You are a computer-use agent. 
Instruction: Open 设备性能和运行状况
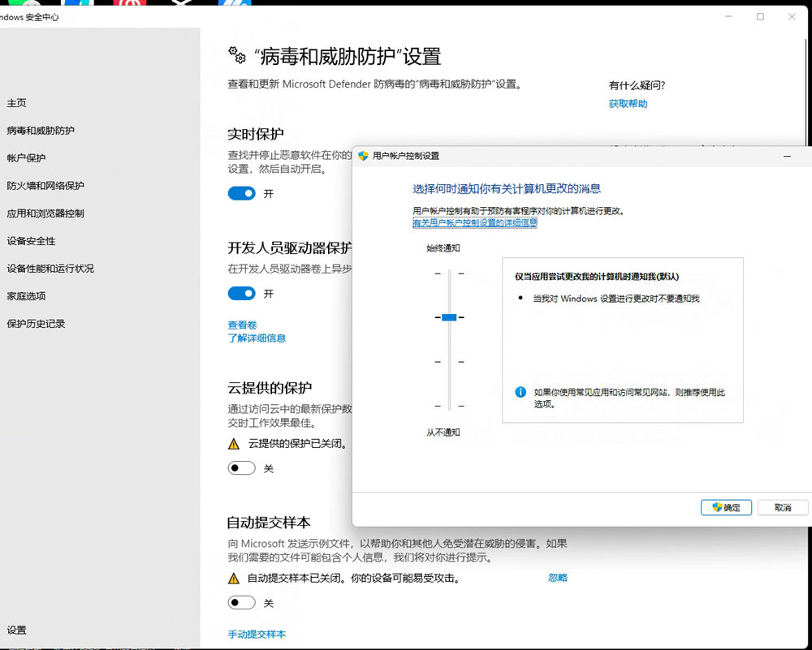click(50, 268)
